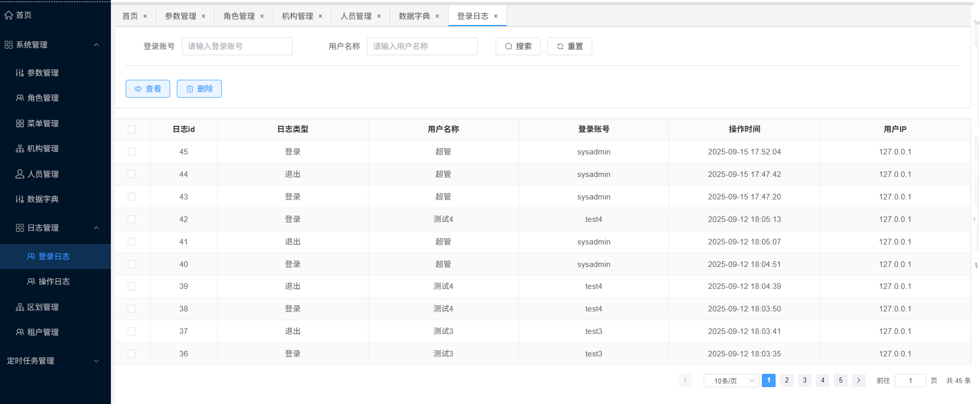Click the 系统管理 grid icon
This screenshot has height=404, width=980.
9,45
